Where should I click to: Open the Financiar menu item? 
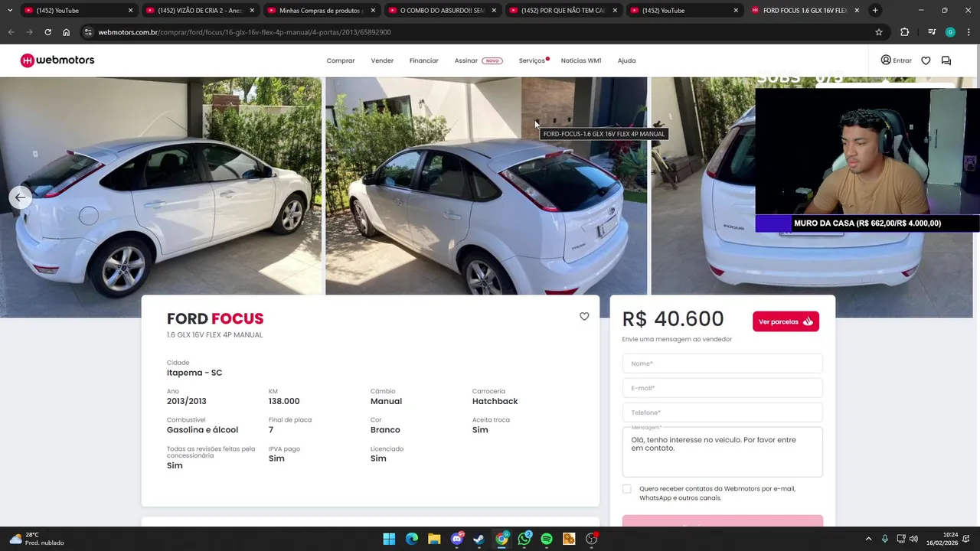(x=424, y=60)
